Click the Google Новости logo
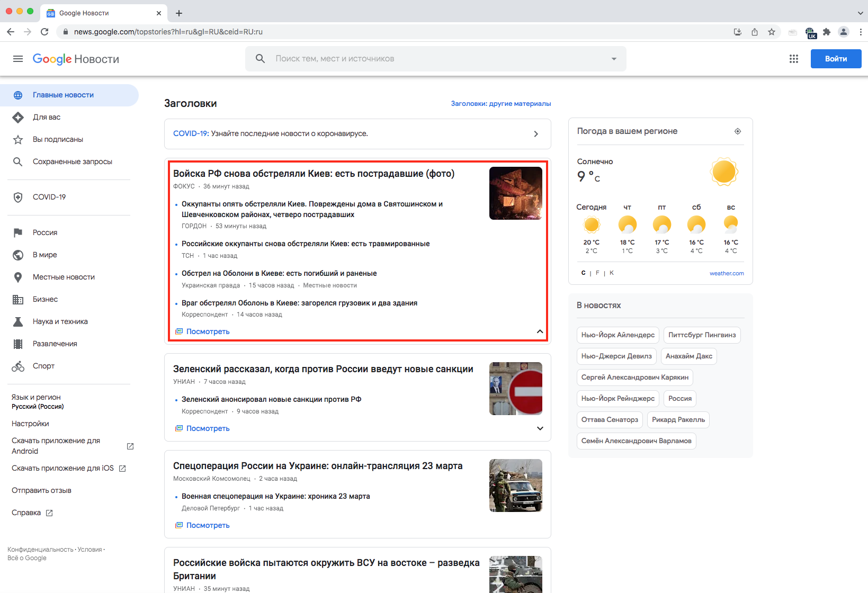 (x=76, y=59)
